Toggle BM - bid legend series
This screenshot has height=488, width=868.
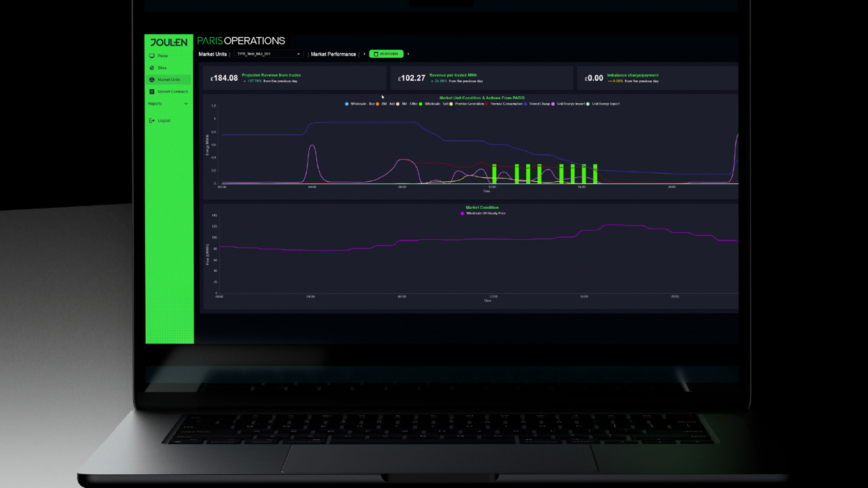[x=386, y=104]
